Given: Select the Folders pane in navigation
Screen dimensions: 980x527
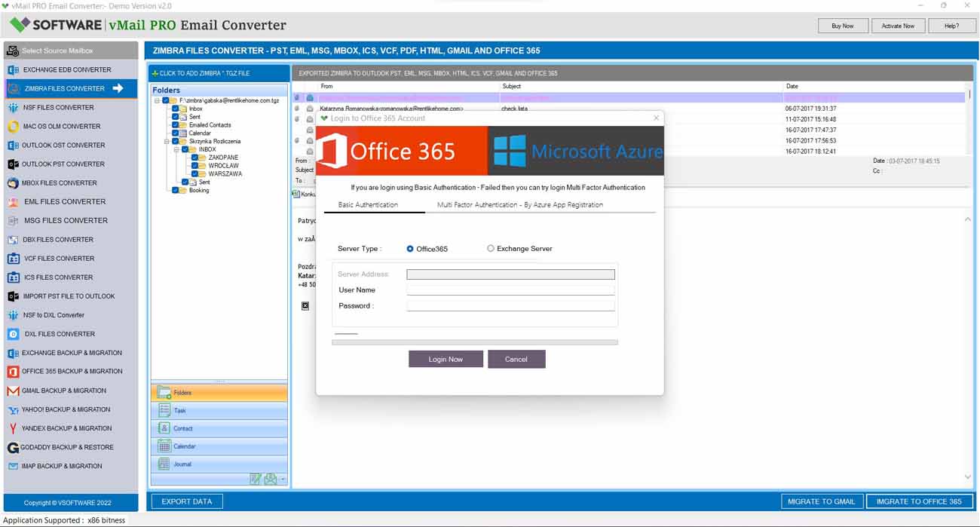Looking at the screenshot, I should pyautogui.click(x=219, y=393).
